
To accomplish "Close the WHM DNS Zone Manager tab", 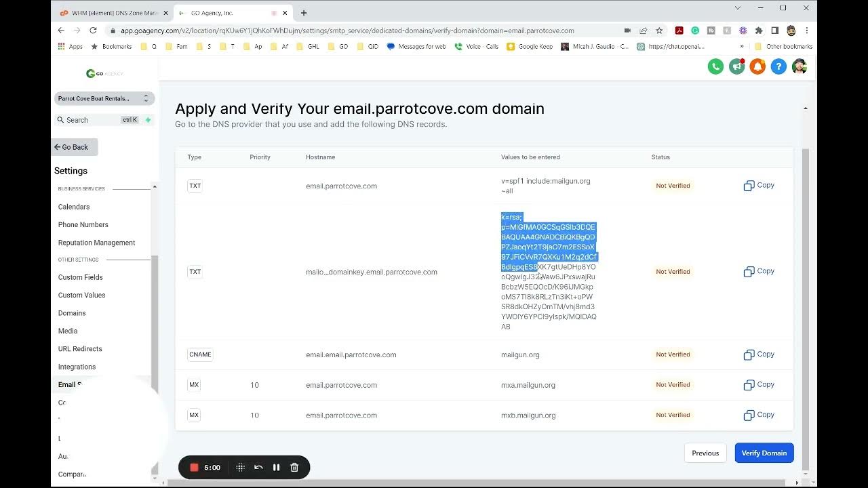I will pyautogui.click(x=165, y=13).
